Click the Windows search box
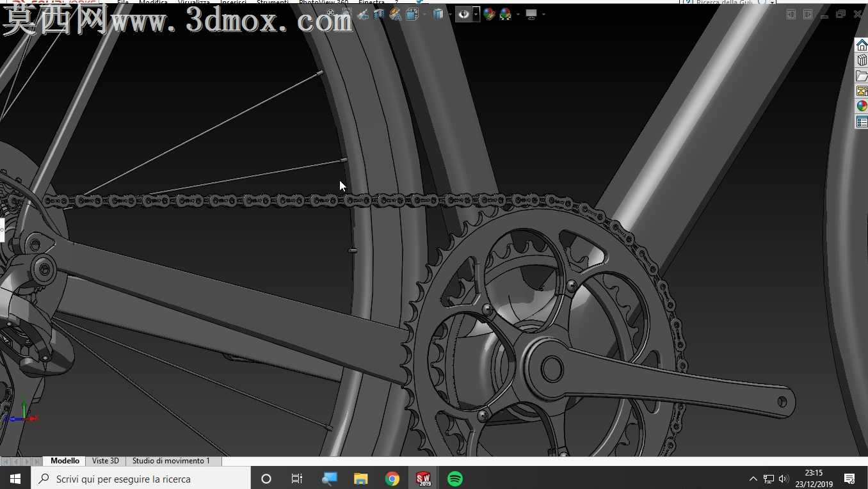This screenshot has height=489, width=868. point(141,479)
